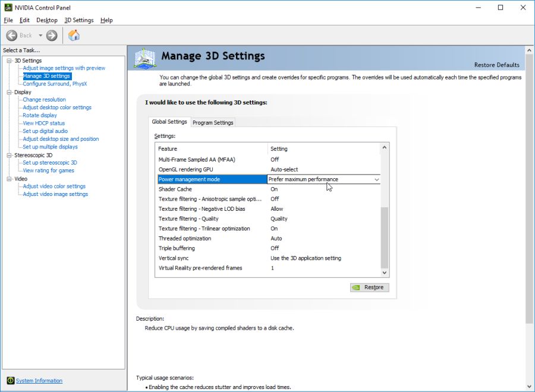The width and height of the screenshot is (535, 392).
Task: Open Adjust desktop color settings
Action: pyautogui.click(x=57, y=108)
